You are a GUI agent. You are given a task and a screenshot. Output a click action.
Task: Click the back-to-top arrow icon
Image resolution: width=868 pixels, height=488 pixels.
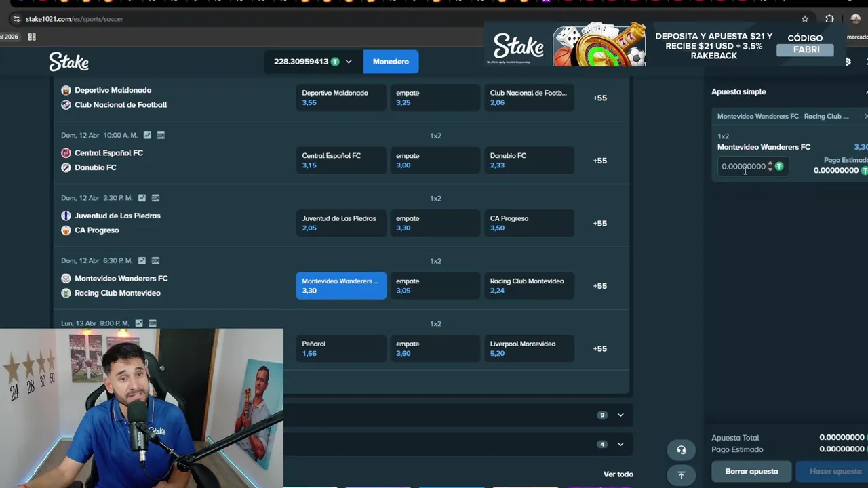682,474
